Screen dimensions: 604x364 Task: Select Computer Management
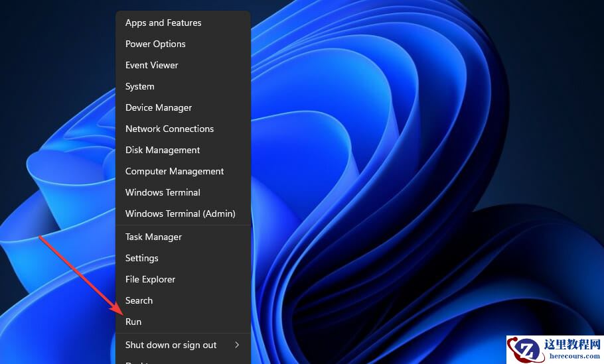coord(175,171)
